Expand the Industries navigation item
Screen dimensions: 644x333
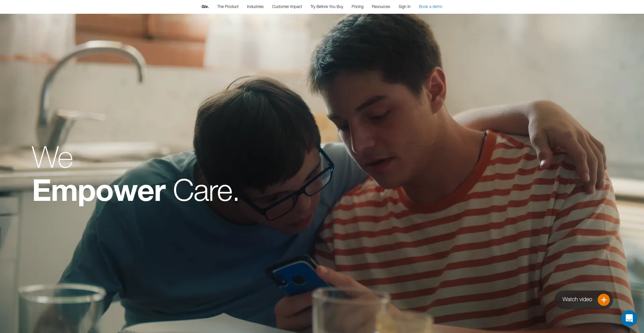click(255, 7)
